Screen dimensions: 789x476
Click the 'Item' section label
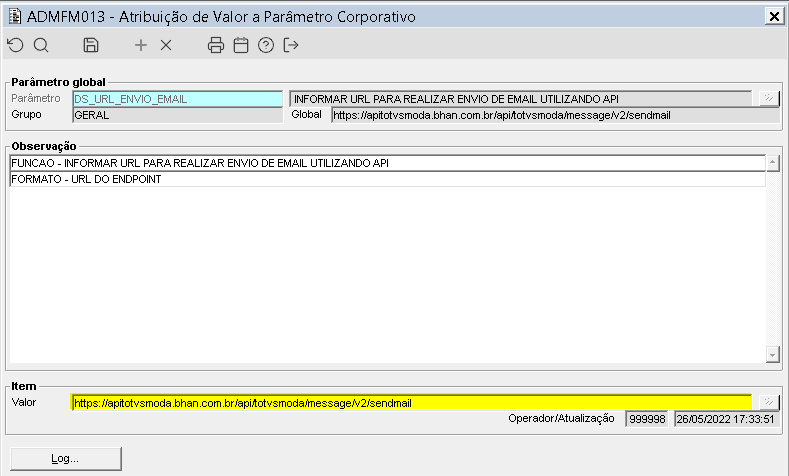click(x=24, y=386)
